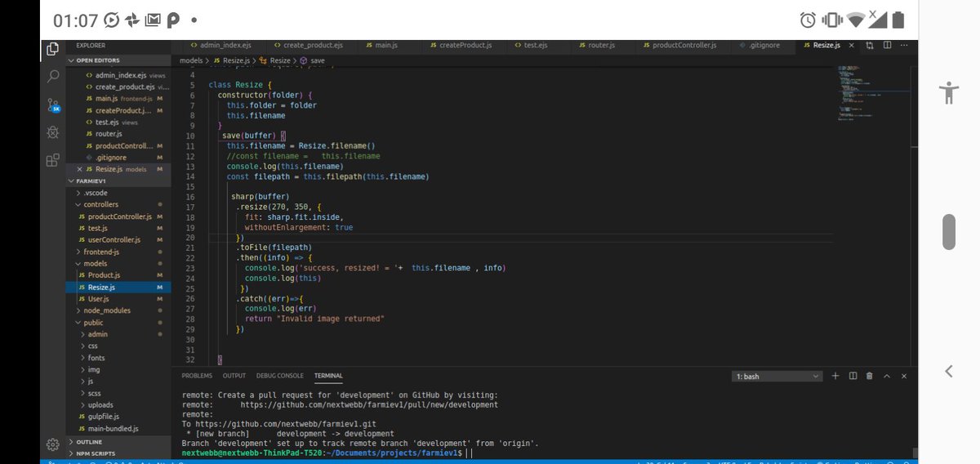Open the OUTPUT panel tab

(x=234, y=376)
